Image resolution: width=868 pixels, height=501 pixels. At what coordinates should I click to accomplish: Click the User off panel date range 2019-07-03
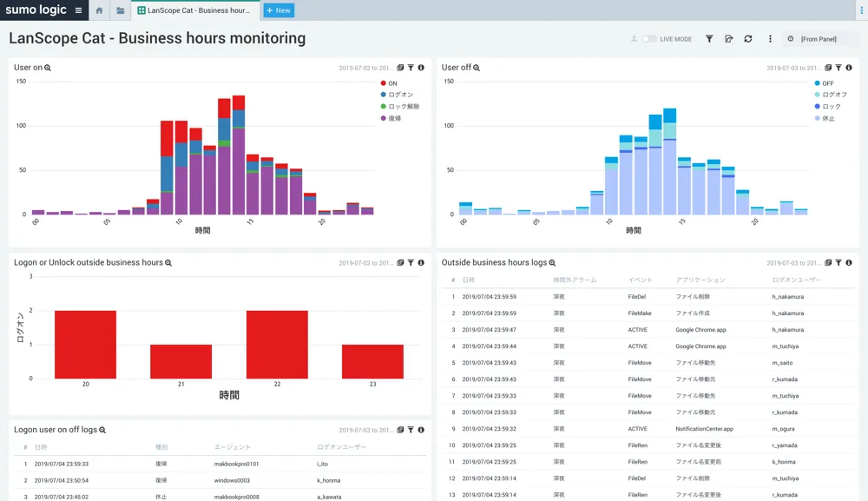792,68
